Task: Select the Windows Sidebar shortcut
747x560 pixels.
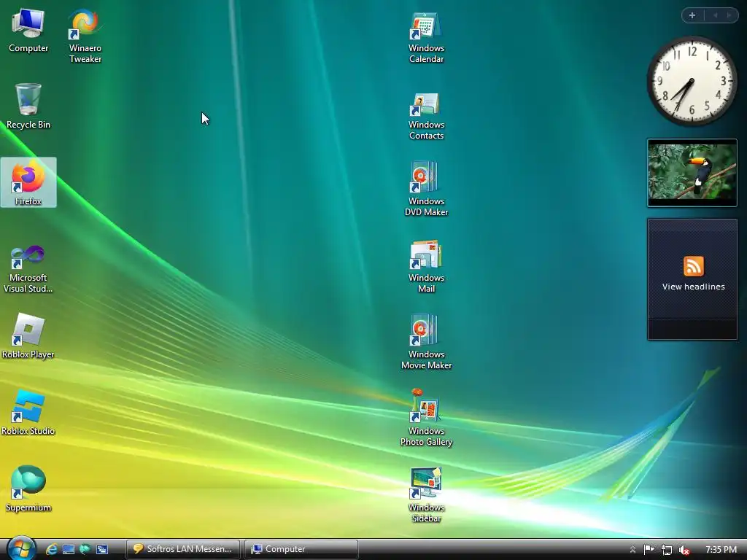Action: click(426, 495)
